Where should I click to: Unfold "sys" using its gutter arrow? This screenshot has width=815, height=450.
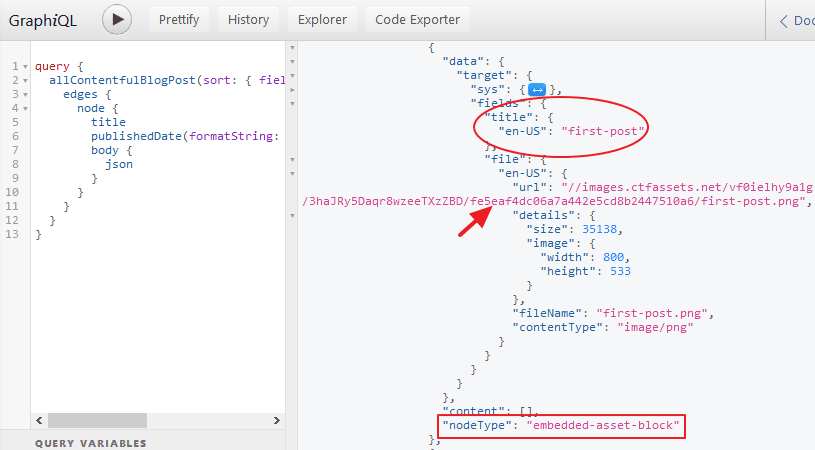[292, 89]
